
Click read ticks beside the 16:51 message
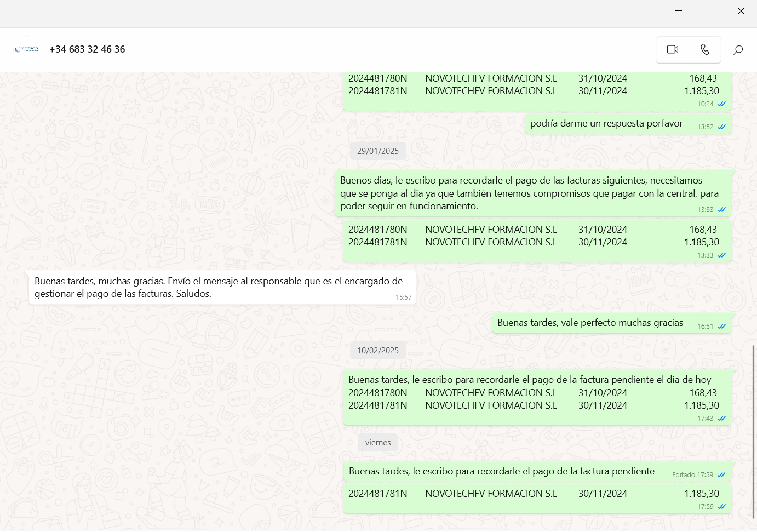[x=722, y=327]
